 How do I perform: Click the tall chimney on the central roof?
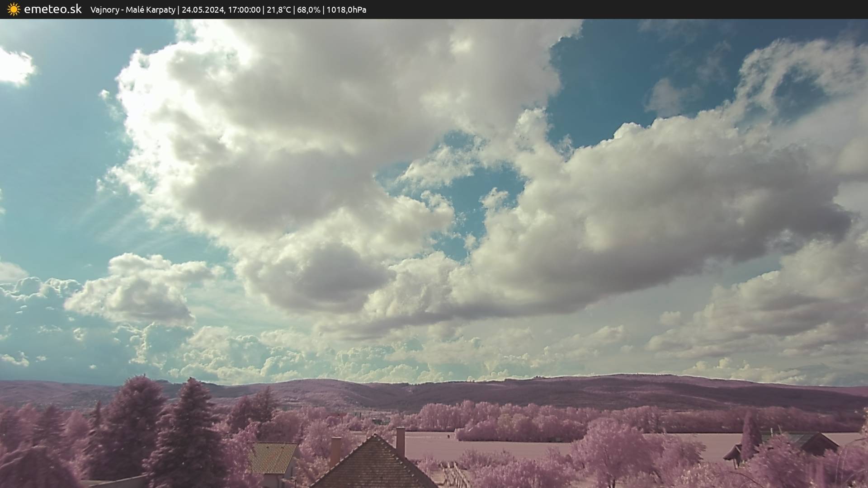401,442
